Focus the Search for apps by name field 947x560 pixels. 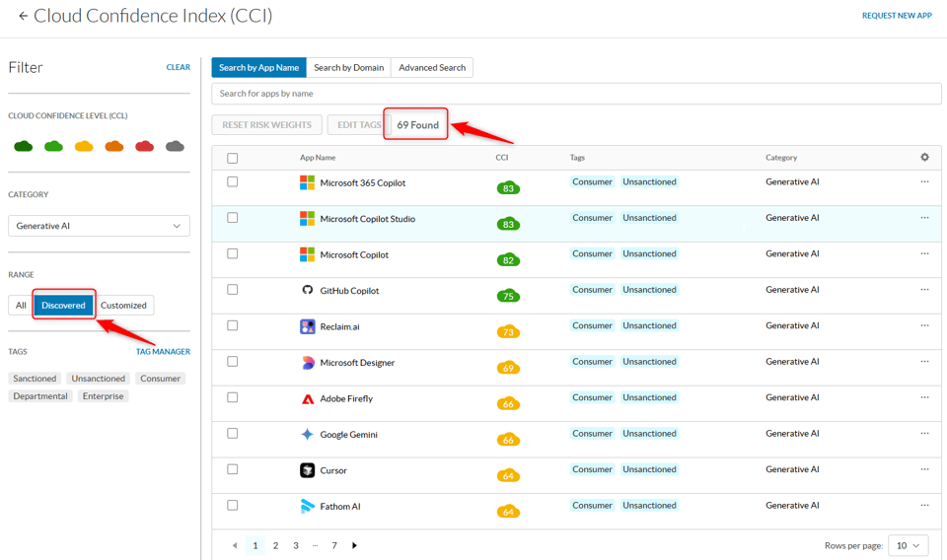[576, 94]
